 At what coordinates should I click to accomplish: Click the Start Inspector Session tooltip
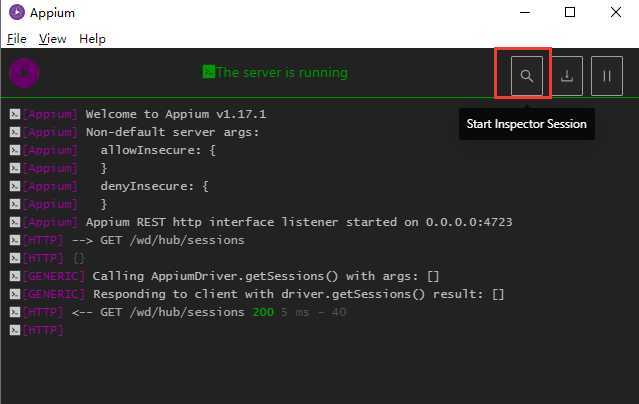tap(527, 124)
